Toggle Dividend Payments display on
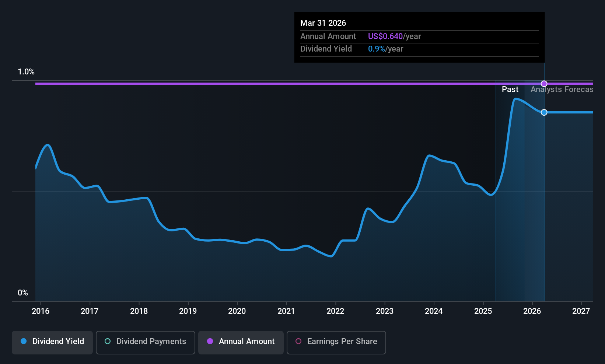Viewport: 605px width, 364px height. coord(145,342)
